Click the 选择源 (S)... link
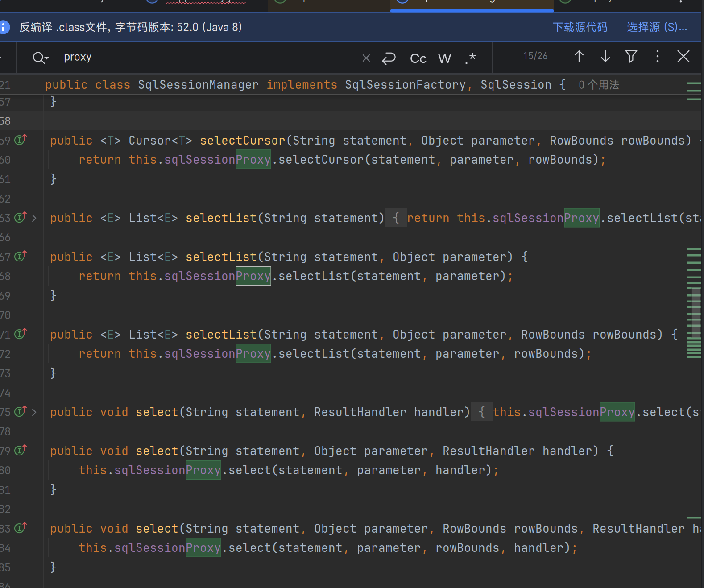704x588 pixels. pos(657,27)
